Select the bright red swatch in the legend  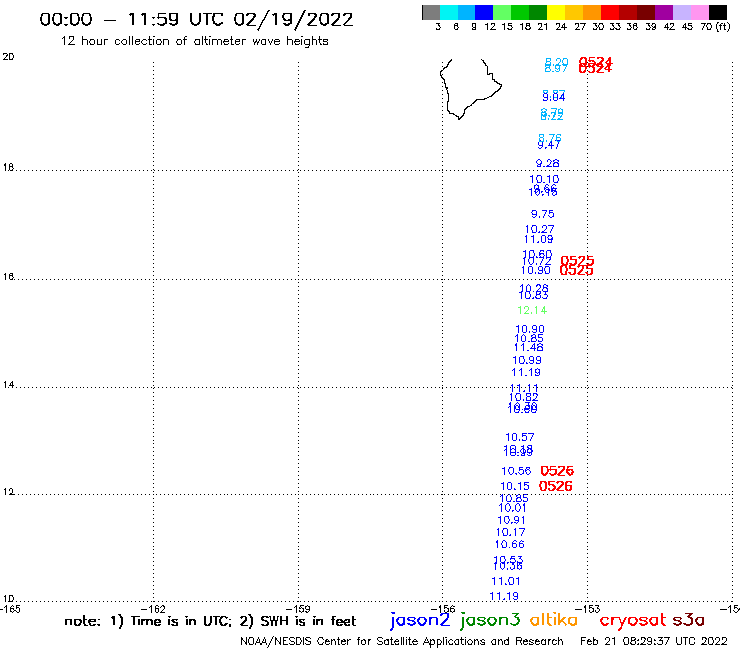coord(610,12)
